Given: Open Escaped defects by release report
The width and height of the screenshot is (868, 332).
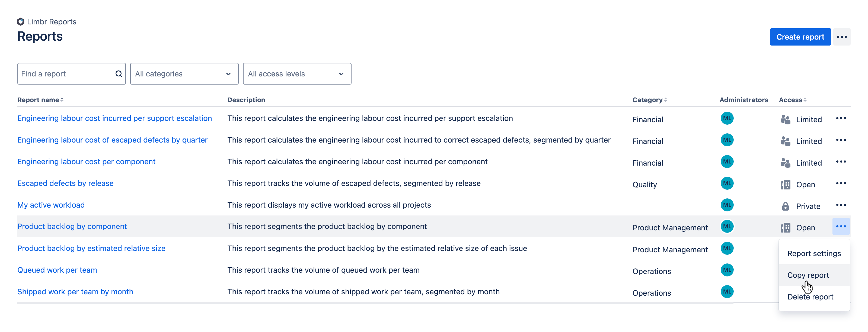Looking at the screenshot, I should tap(65, 183).
